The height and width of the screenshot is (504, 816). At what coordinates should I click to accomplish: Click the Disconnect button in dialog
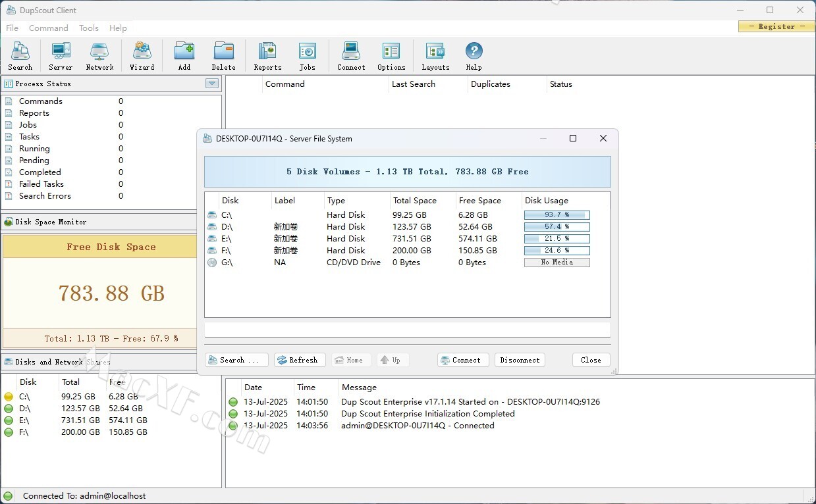tap(520, 360)
